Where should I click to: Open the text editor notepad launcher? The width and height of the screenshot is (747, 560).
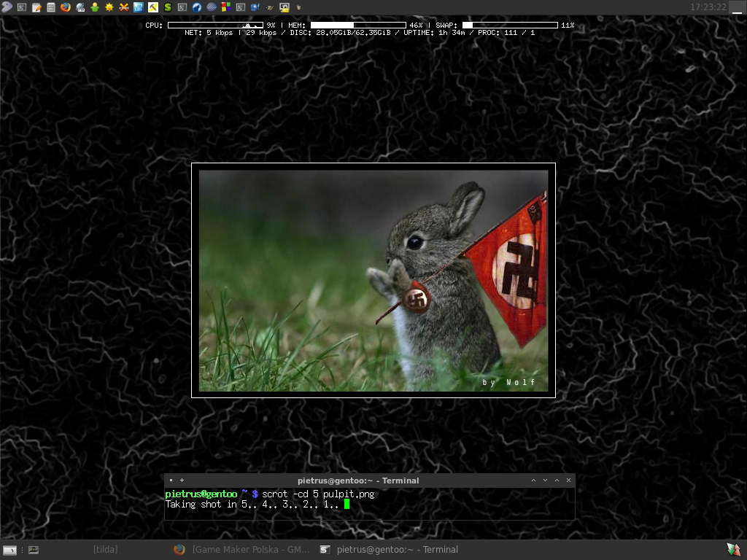coord(36,7)
